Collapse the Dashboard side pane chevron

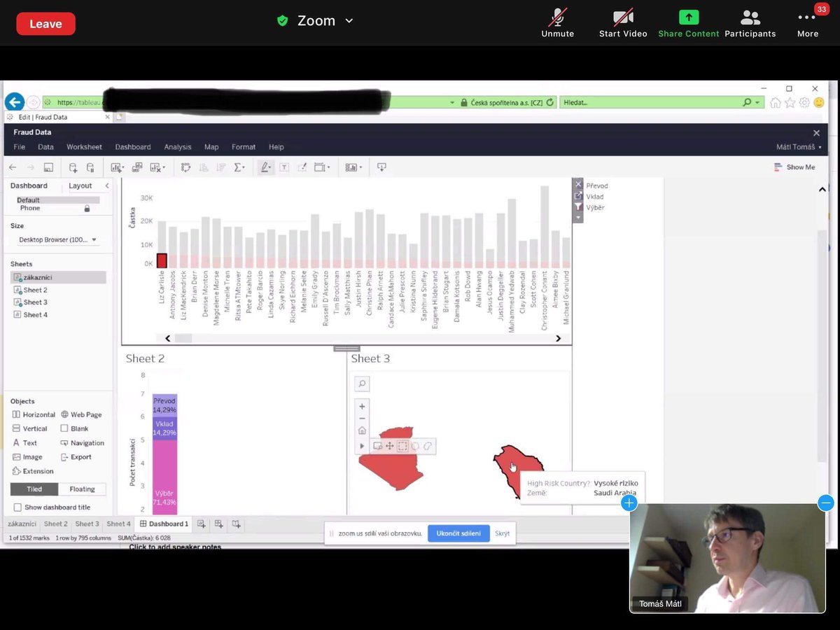tap(107, 185)
